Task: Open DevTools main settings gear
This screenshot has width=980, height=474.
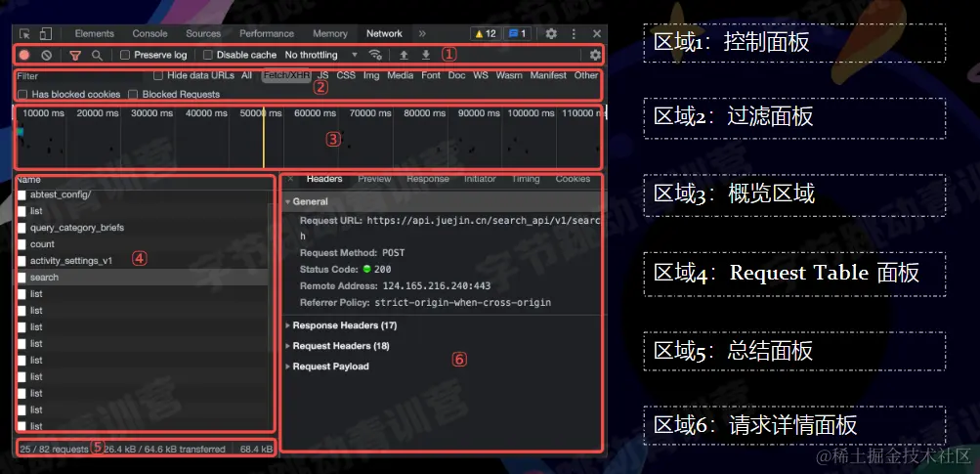Action: pyautogui.click(x=551, y=34)
